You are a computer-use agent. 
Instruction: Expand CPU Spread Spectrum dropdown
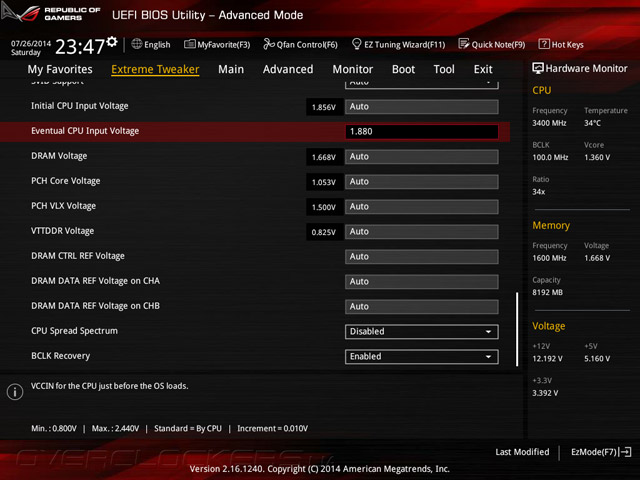(422, 331)
